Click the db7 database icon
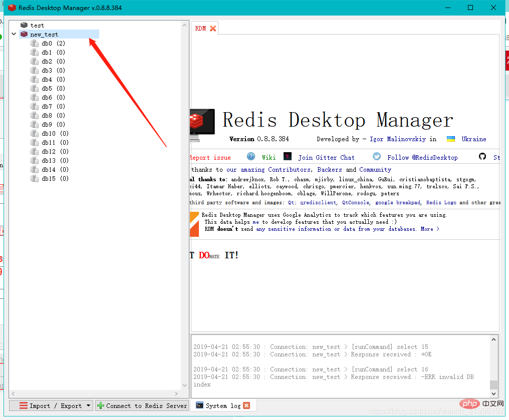Image resolution: width=509 pixels, height=420 pixels. point(35,107)
